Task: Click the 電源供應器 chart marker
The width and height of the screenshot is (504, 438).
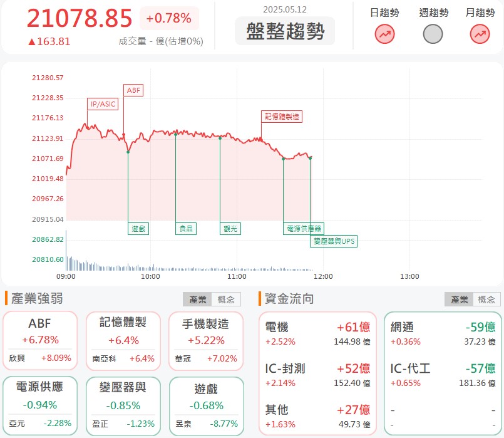Action: coord(304,229)
